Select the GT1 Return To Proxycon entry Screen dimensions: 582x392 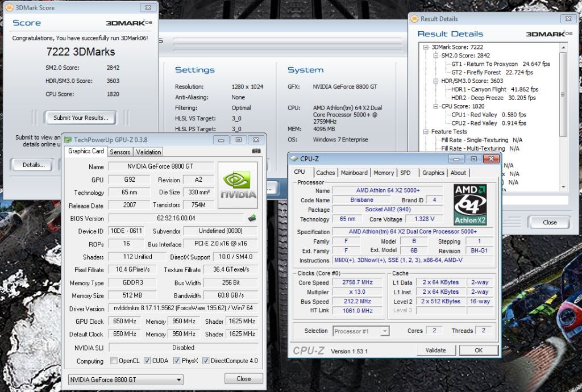(x=485, y=64)
